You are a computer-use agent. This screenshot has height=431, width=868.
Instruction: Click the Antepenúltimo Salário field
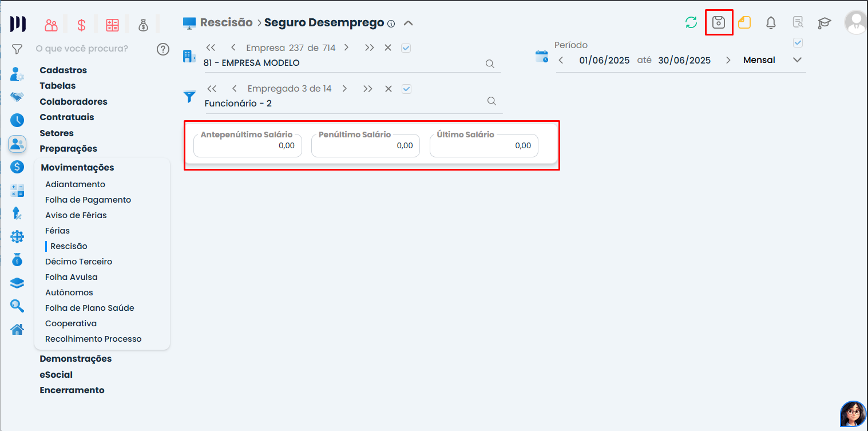click(248, 145)
